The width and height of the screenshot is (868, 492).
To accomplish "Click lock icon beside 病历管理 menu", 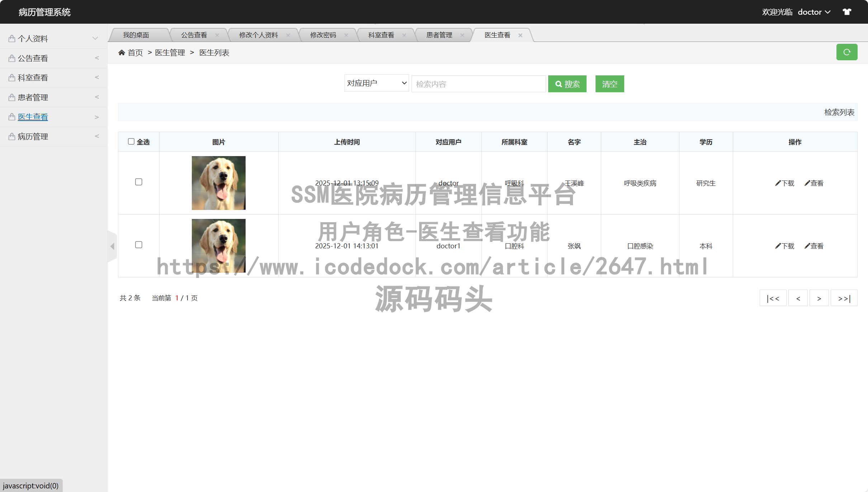I will (12, 137).
